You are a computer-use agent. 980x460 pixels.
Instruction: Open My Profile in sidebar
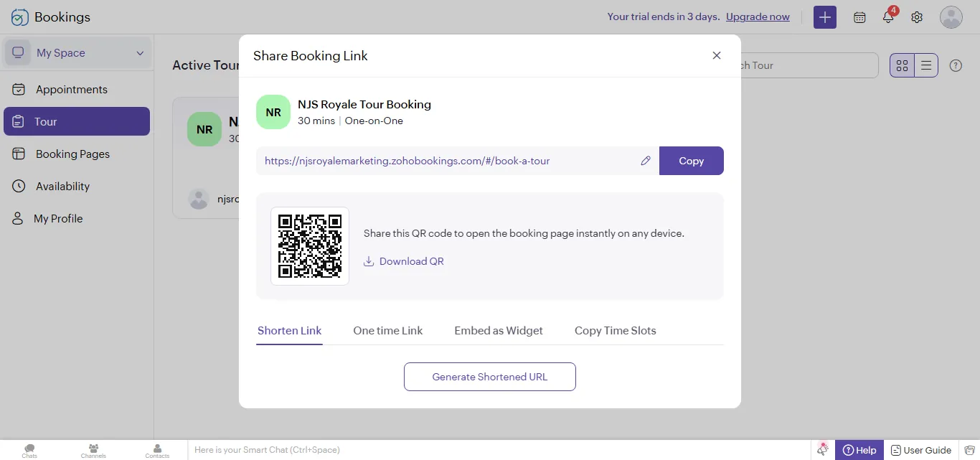pos(77,218)
